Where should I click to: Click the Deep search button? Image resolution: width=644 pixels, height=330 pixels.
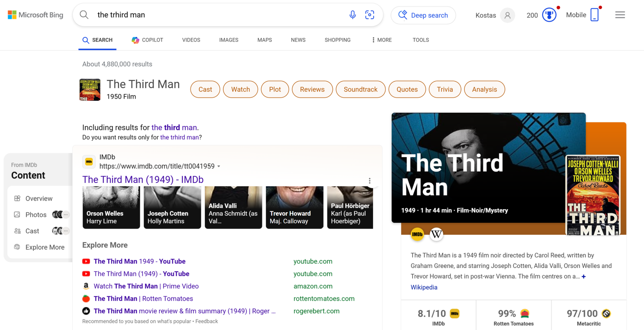click(423, 15)
